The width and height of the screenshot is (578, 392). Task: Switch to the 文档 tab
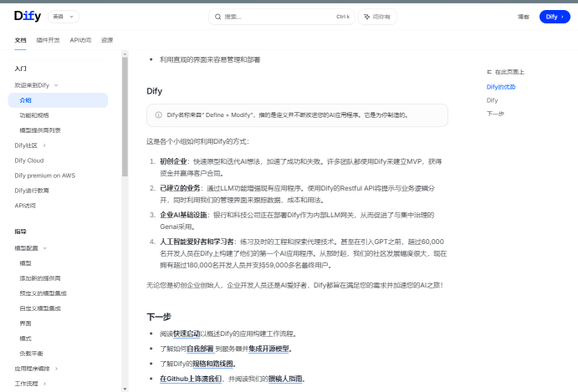20,40
